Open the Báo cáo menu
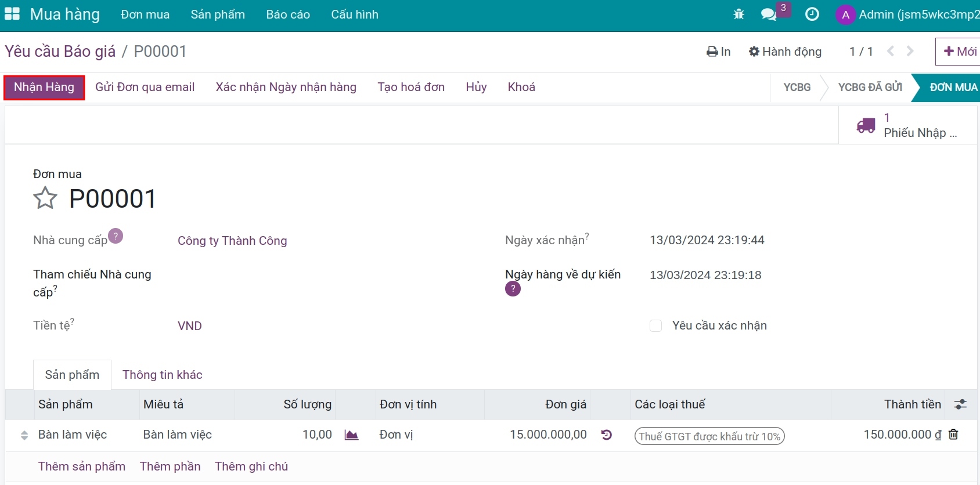The width and height of the screenshot is (980, 485). tap(288, 15)
